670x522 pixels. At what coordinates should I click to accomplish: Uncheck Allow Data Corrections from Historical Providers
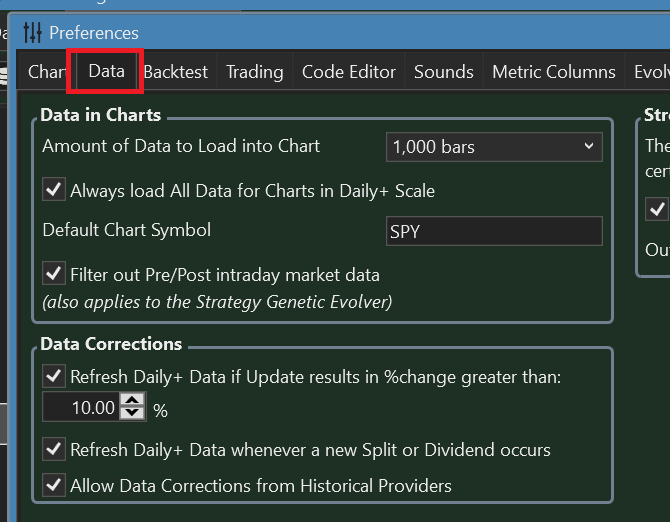coord(54,485)
